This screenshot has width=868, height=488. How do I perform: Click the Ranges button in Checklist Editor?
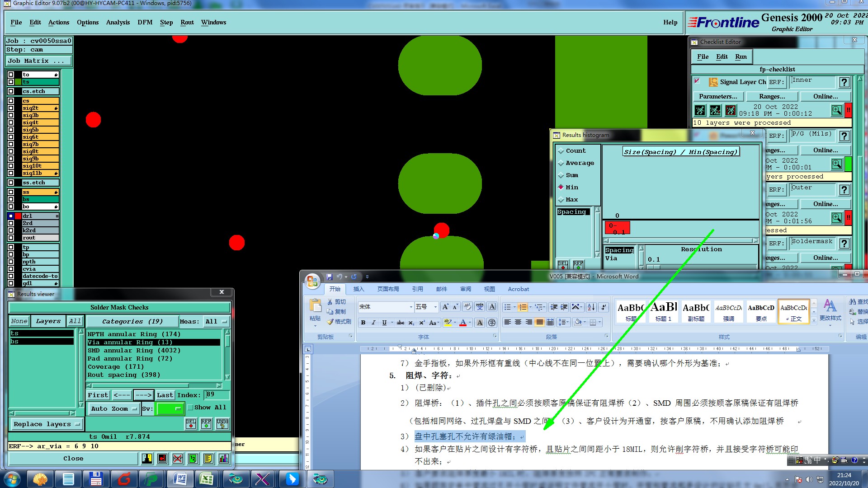772,96
